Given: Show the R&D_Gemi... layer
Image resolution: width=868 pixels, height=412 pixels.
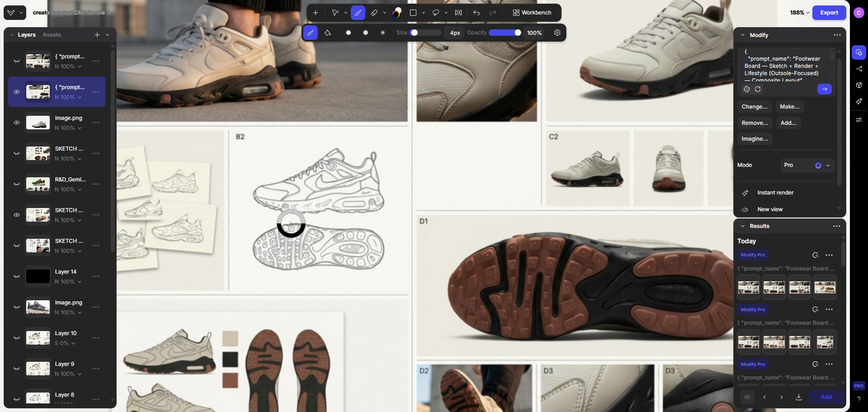Looking at the screenshot, I should pos(17,184).
